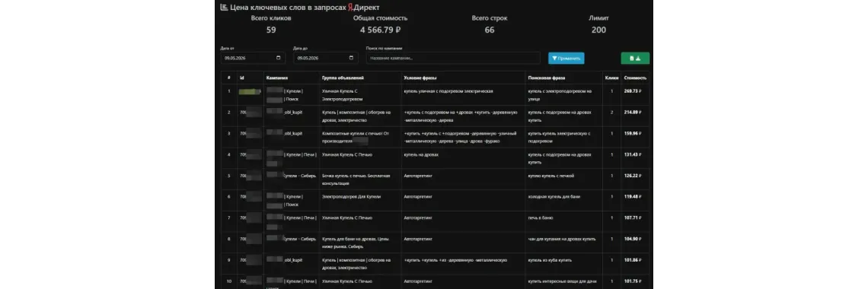This screenshot has height=289, width=868.
Task: Click phrase condition 'купель на дровах'
Action: [x=421, y=154]
